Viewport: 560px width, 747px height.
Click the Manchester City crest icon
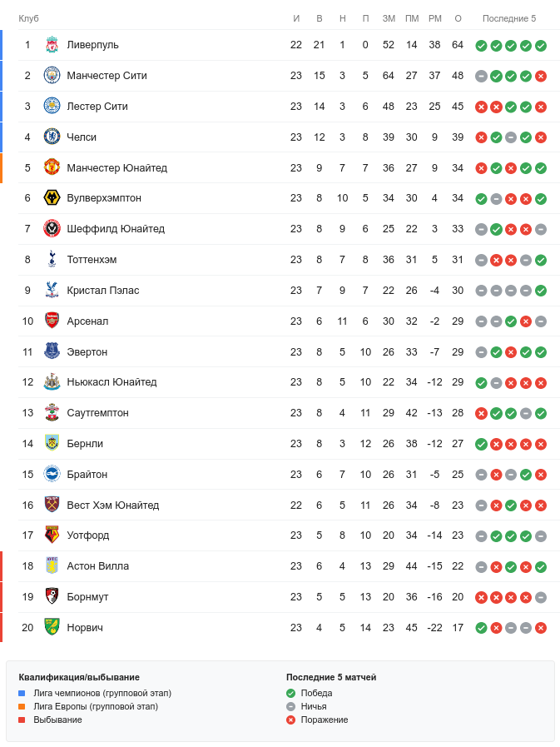(x=52, y=76)
